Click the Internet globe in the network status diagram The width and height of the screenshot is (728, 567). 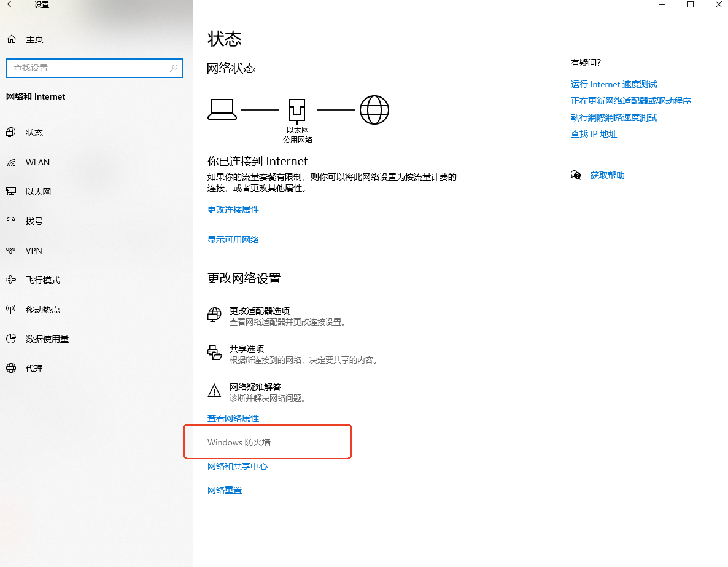coord(374,110)
